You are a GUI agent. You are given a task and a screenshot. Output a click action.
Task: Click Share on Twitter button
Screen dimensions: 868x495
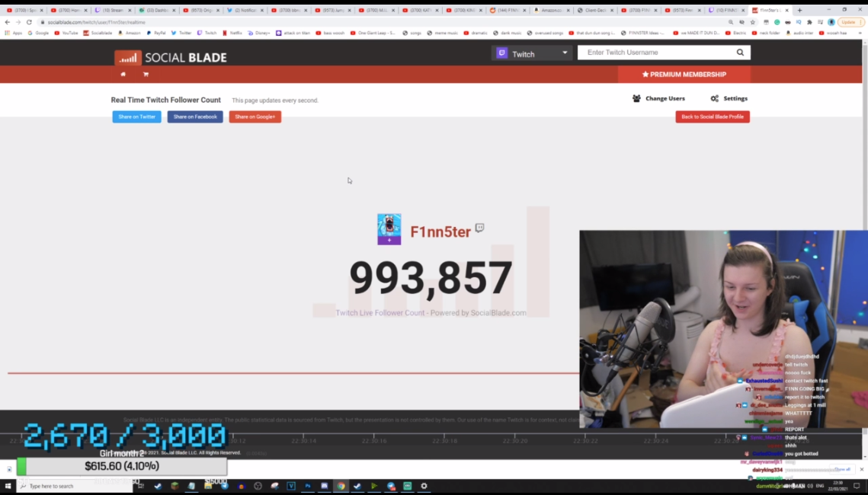[x=136, y=117]
